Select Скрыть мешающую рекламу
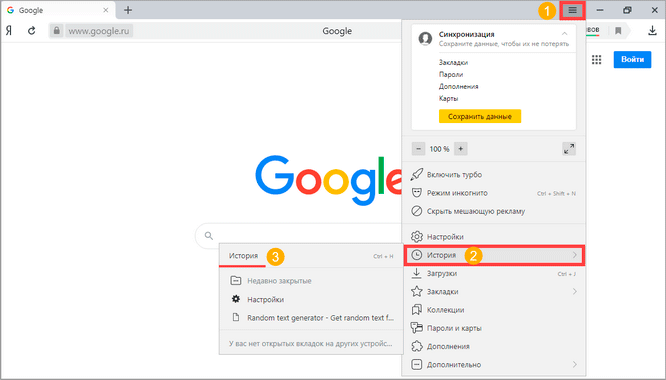Viewport: 666px width, 380px height. click(494, 211)
